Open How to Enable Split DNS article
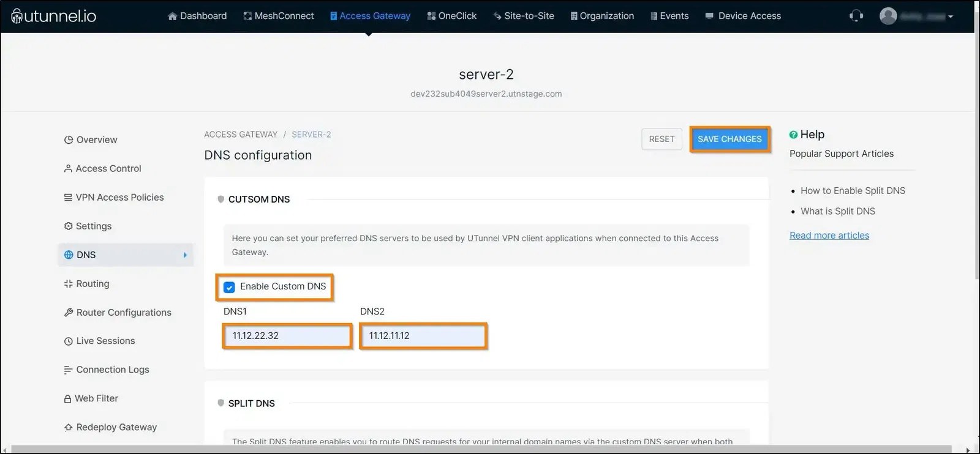 click(853, 191)
